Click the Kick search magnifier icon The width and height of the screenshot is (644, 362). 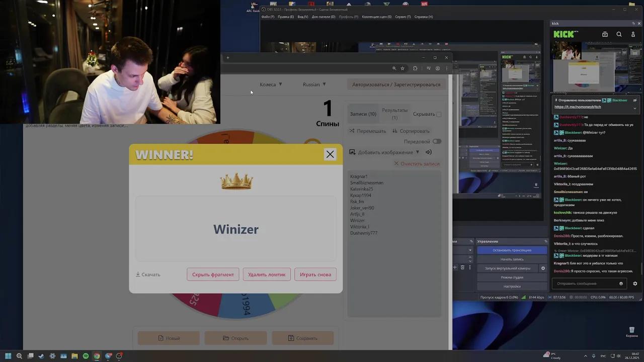click(619, 34)
